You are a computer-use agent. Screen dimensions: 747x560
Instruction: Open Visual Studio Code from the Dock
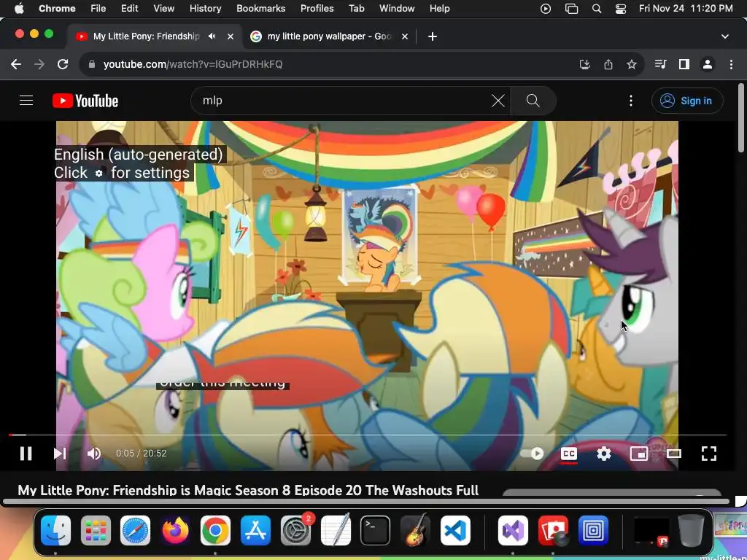(x=455, y=530)
